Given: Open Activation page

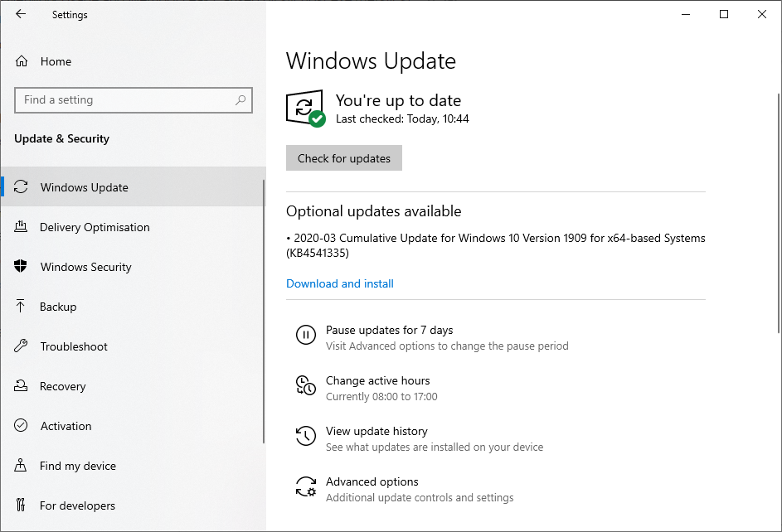Looking at the screenshot, I should point(134,426).
